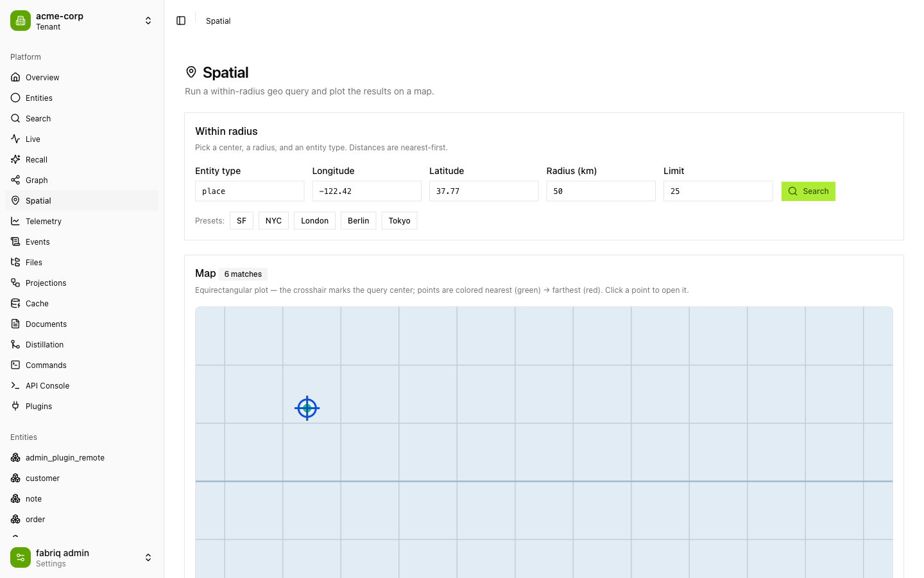Click into the Longitude field
The height and width of the screenshot is (578, 924).
click(366, 191)
